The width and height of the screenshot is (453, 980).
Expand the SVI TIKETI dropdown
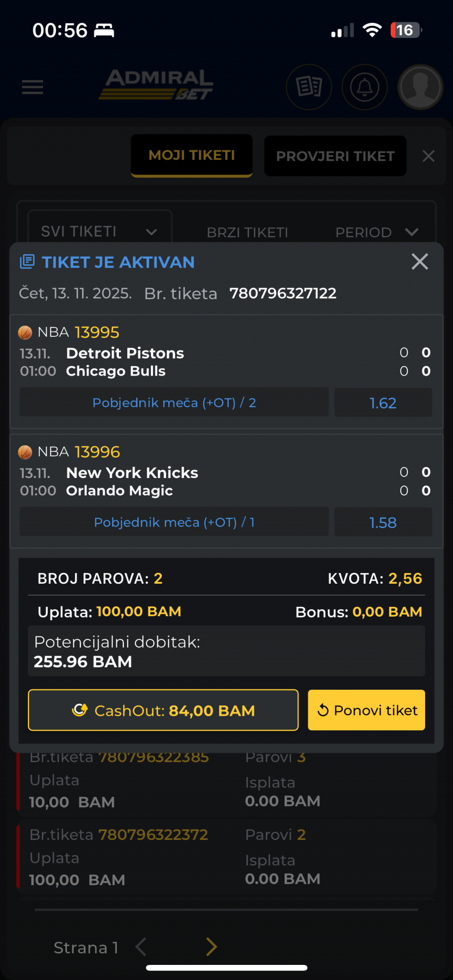[100, 231]
